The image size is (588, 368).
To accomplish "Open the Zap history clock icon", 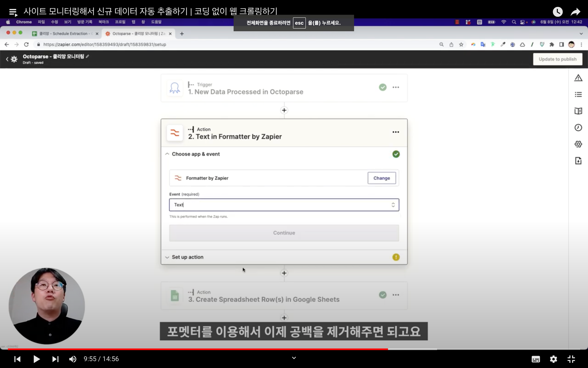I will [578, 128].
